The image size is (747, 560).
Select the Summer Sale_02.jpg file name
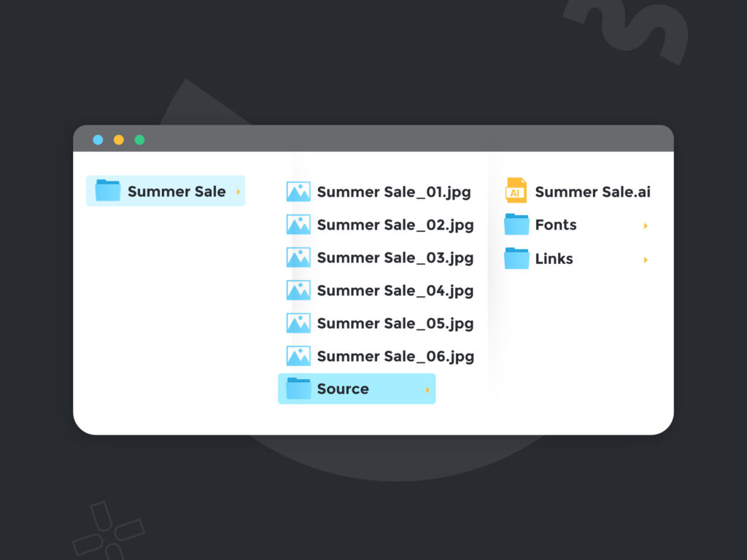(x=395, y=225)
